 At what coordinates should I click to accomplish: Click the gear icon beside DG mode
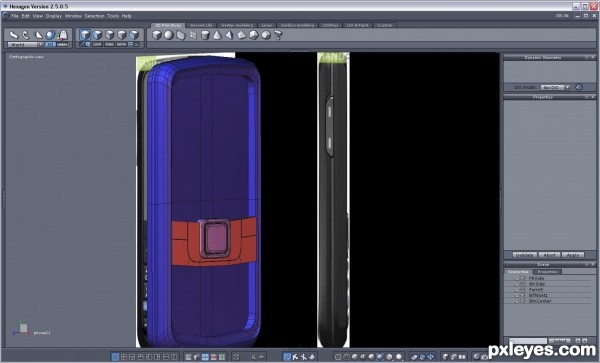click(x=579, y=88)
